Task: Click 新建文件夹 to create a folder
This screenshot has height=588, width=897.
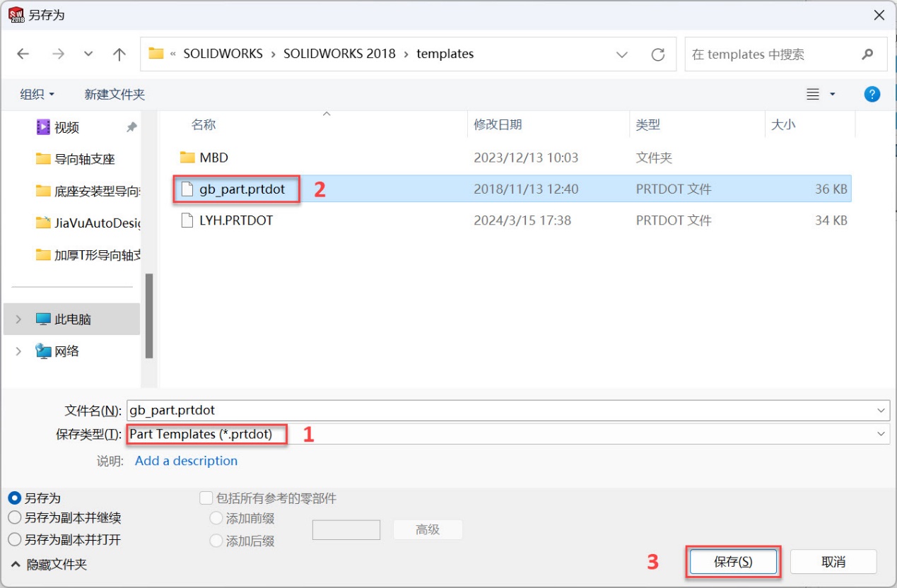Action: 115,94
